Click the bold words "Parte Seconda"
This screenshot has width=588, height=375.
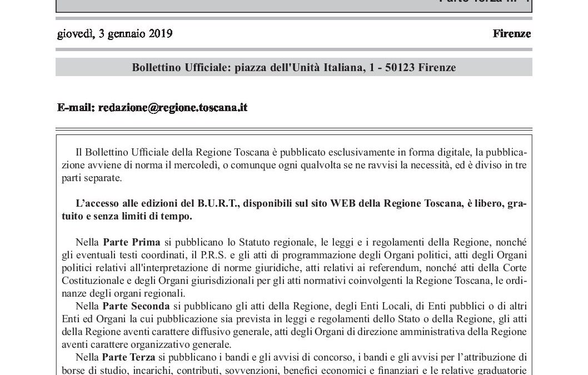pos(136,306)
